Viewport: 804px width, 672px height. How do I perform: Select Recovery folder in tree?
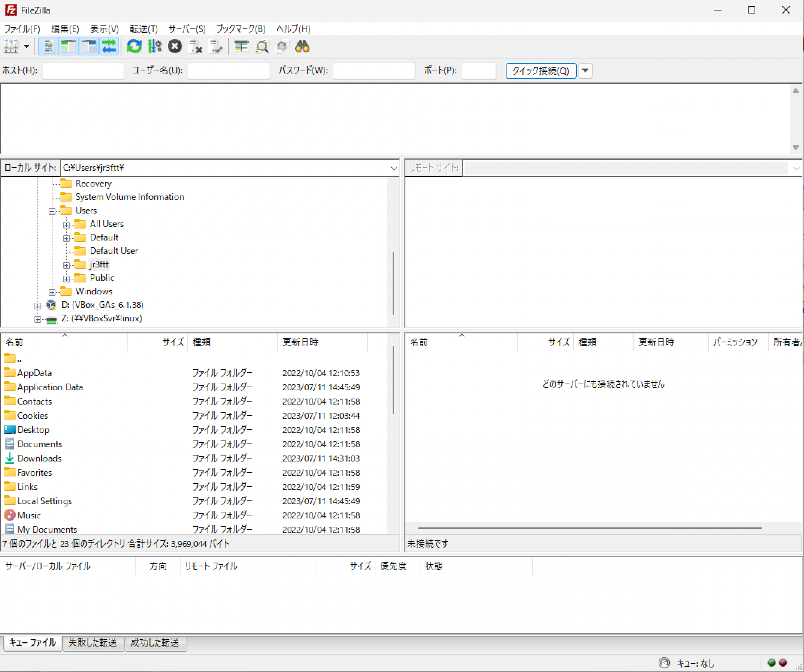point(93,183)
